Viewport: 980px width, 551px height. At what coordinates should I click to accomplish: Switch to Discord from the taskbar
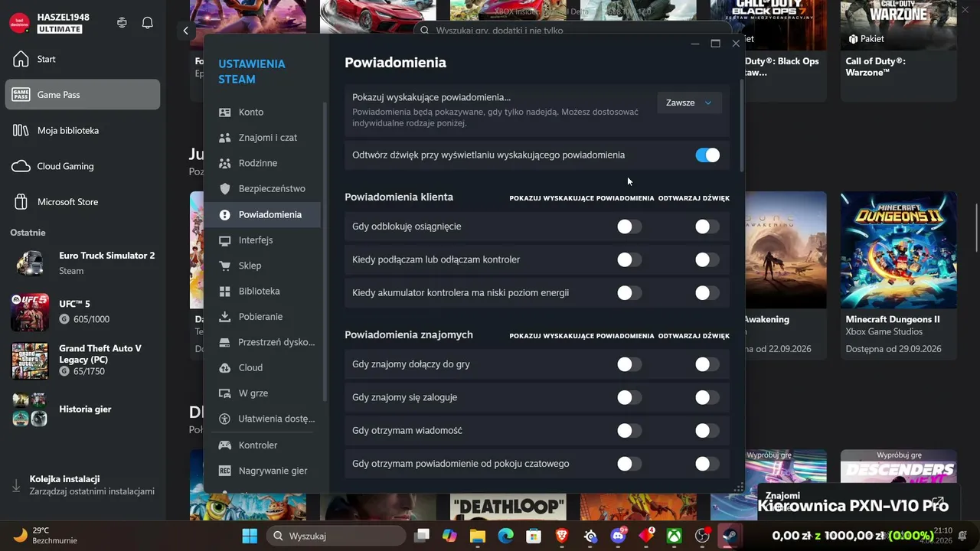point(618,536)
